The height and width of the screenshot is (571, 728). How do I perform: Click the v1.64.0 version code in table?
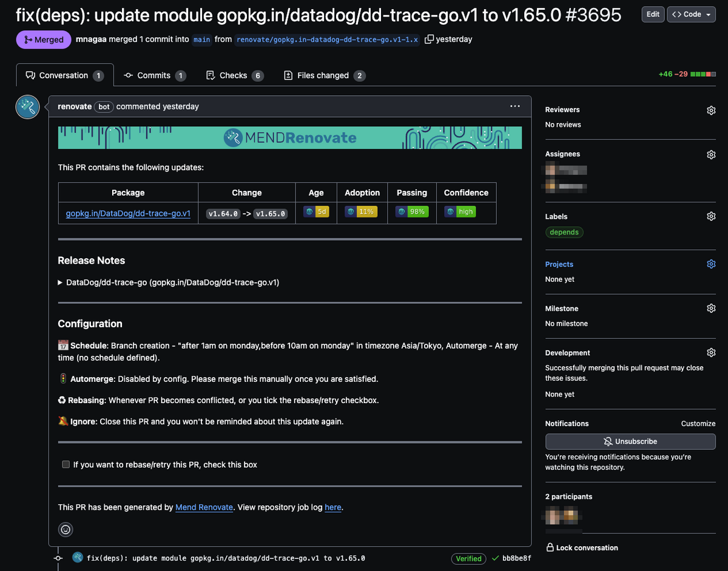coord(223,213)
